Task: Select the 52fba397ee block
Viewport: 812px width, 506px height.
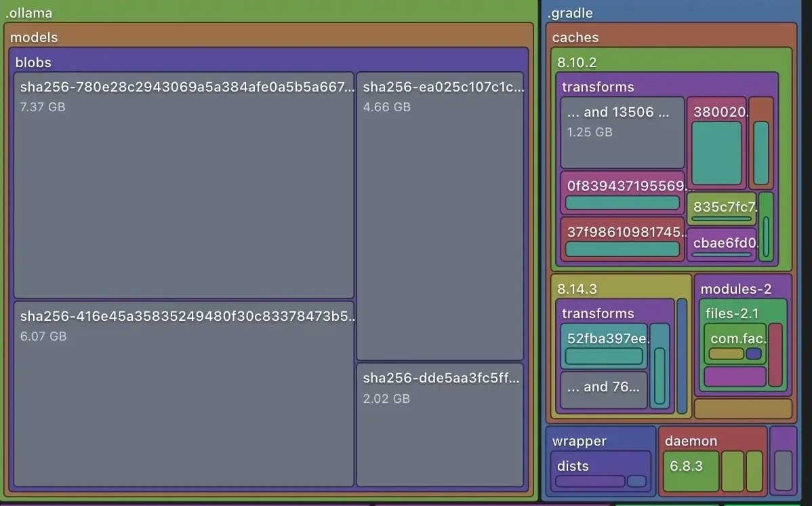Action: pos(605,346)
